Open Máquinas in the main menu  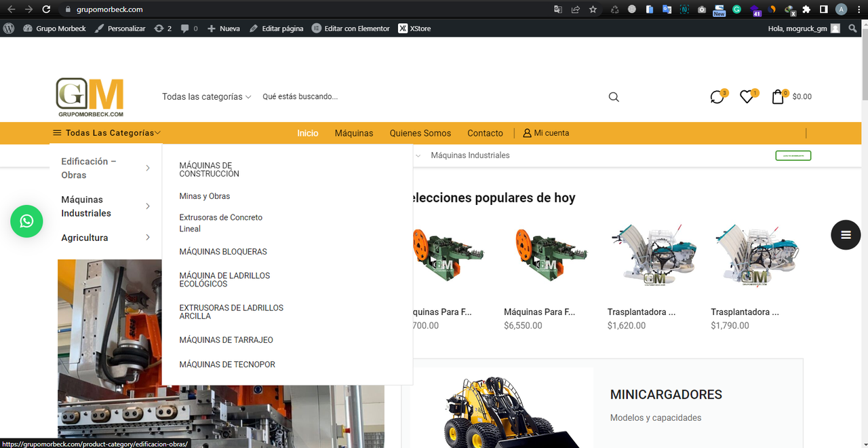(x=354, y=133)
